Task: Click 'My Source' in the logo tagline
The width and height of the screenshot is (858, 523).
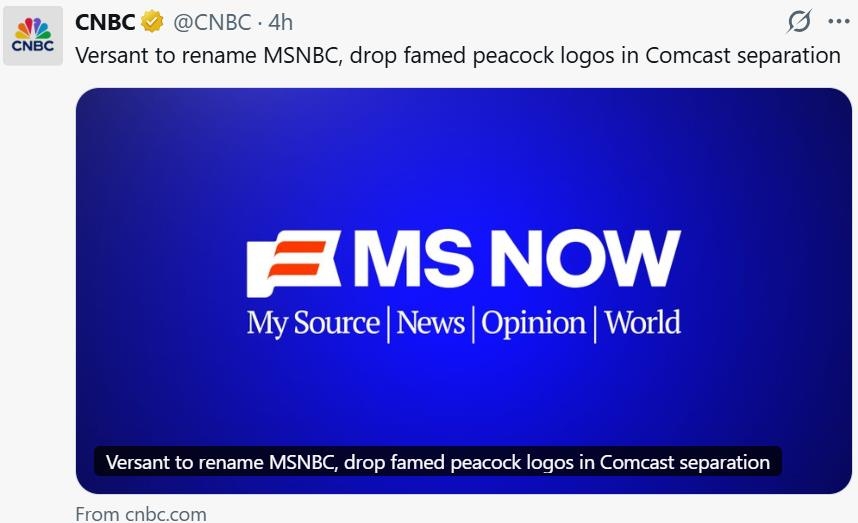Action: tap(313, 323)
